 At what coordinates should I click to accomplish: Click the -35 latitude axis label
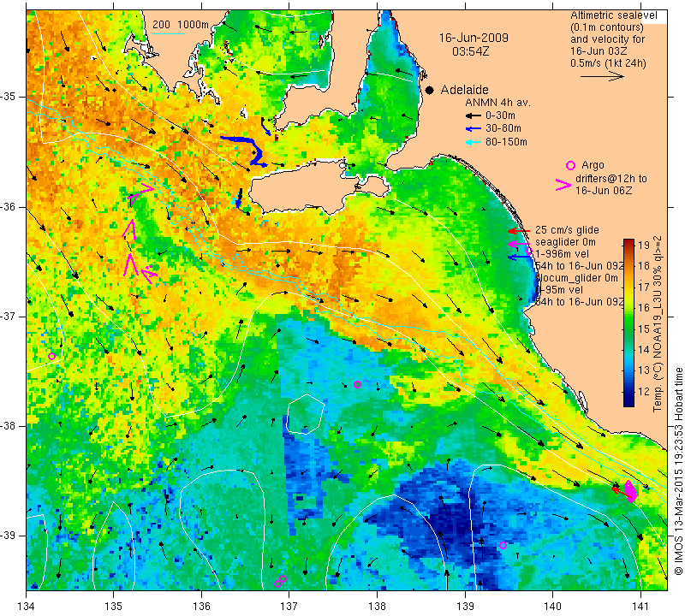point(9,97)
